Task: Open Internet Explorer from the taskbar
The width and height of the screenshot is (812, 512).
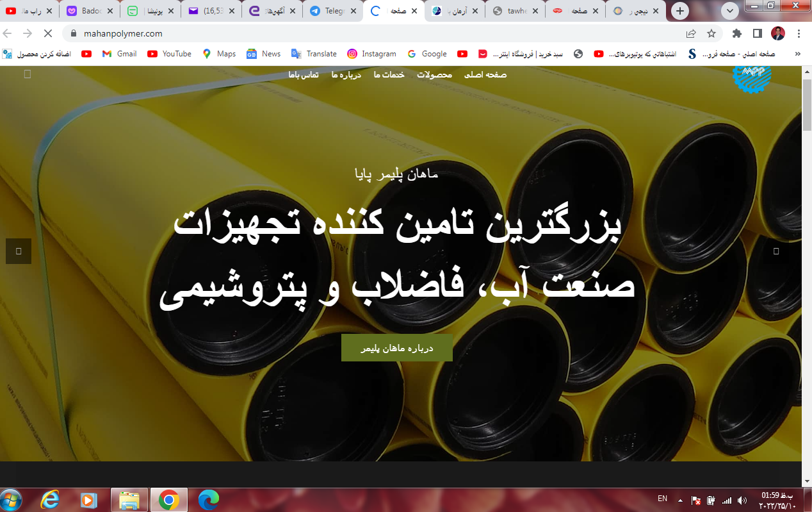Action: click(x=50, y=500)
